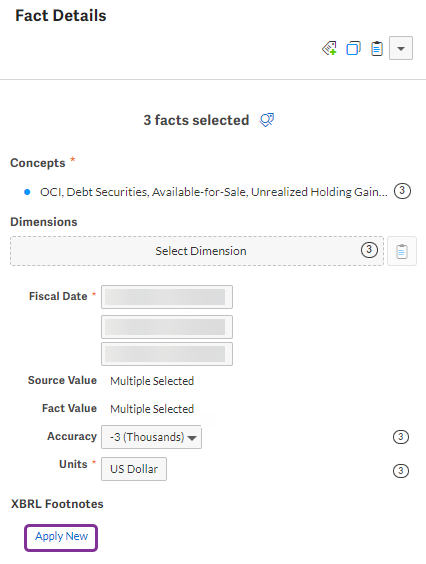Click the paste dimensions clipboard button
Screen dimensions: 426x564
[402, 251]
